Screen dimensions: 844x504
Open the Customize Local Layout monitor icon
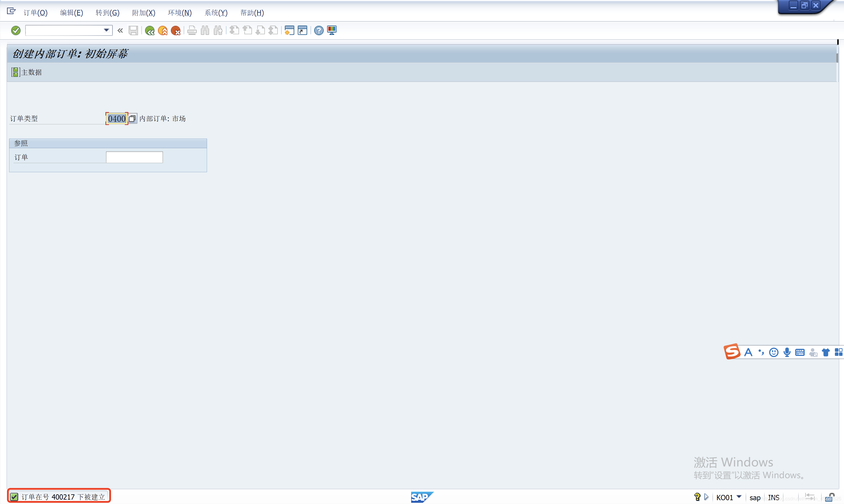[332, 31]
